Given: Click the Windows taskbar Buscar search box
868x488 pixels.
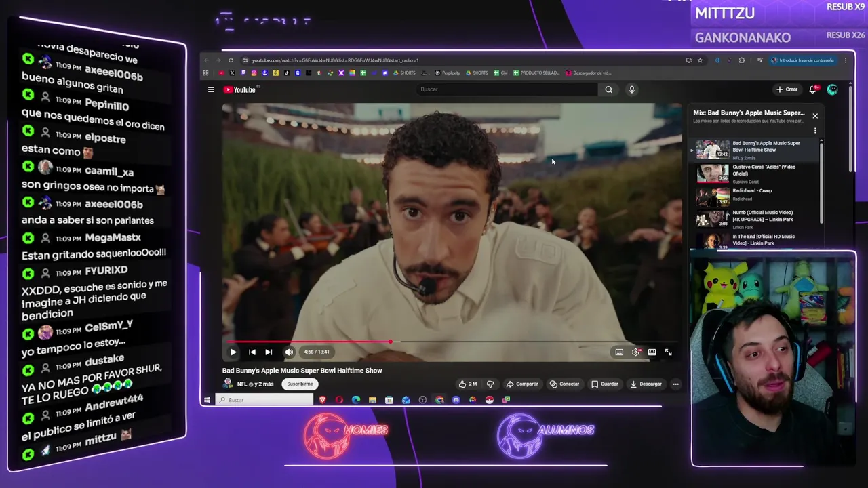Looking at the screenshot, I should click(264, 400).
